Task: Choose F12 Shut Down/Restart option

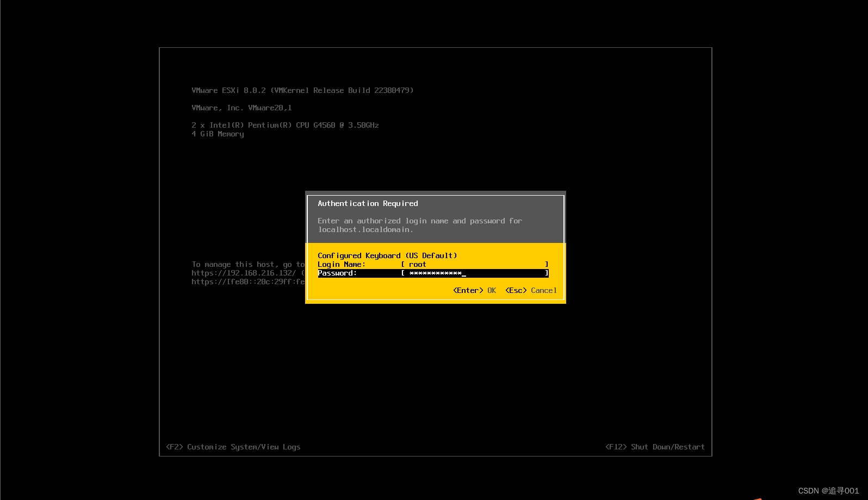Action: pos(655,447)
